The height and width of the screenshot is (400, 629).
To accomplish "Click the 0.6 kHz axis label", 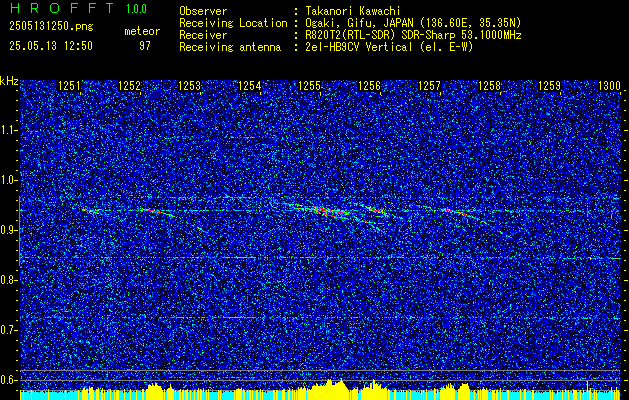I will click(x=9, y=380).
